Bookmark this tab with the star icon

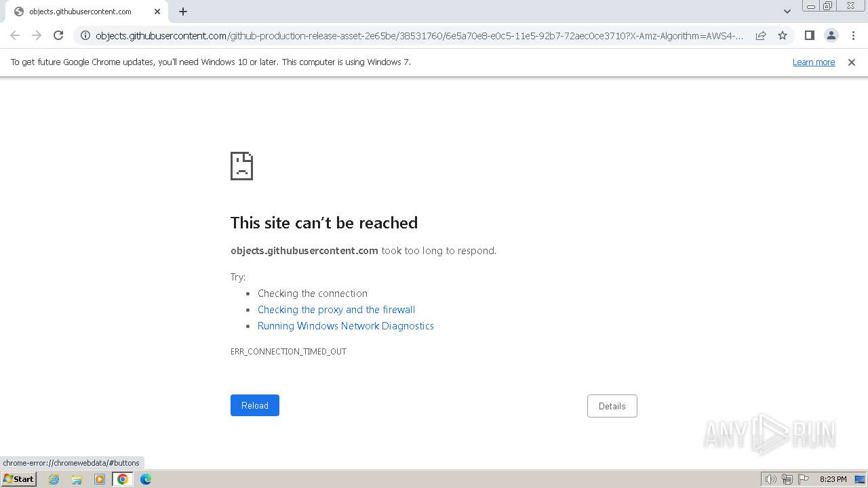(x=783, y=36)
